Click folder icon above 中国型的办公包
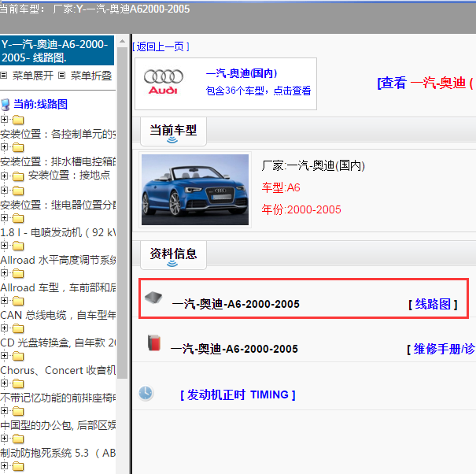 click(18, 411)
